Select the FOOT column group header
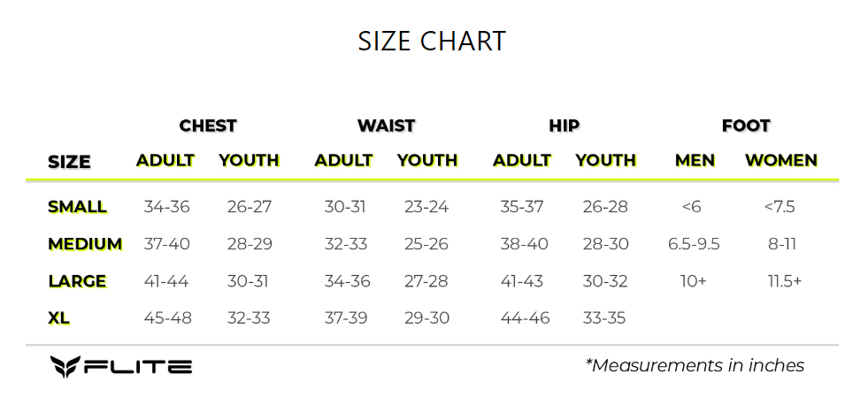Image resolution: width=868 pixels, height=420 pixels. pos(745,126)
